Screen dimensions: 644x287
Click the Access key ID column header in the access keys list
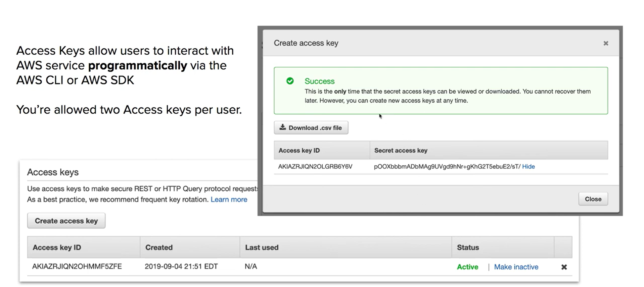pos(84,247)
